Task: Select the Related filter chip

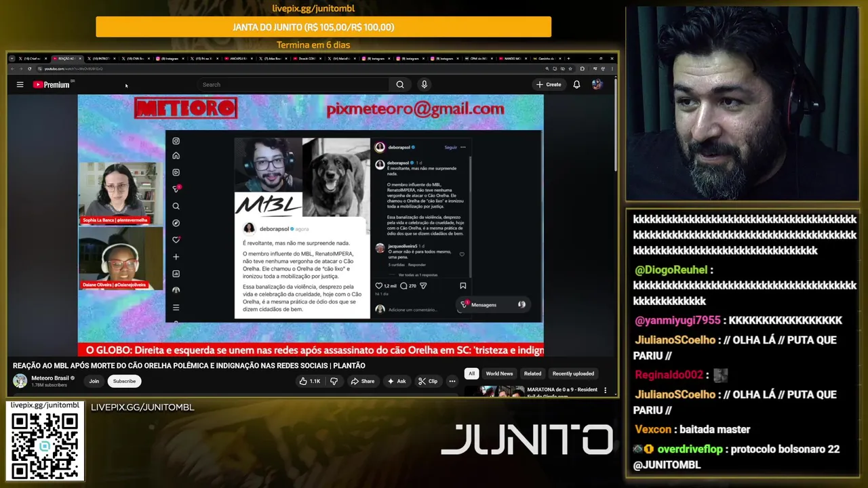Action: click(533, 373)
